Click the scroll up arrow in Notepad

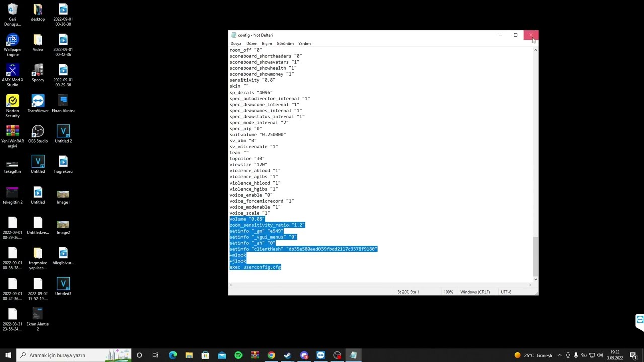pyautogui.click(x=535, y=50)
